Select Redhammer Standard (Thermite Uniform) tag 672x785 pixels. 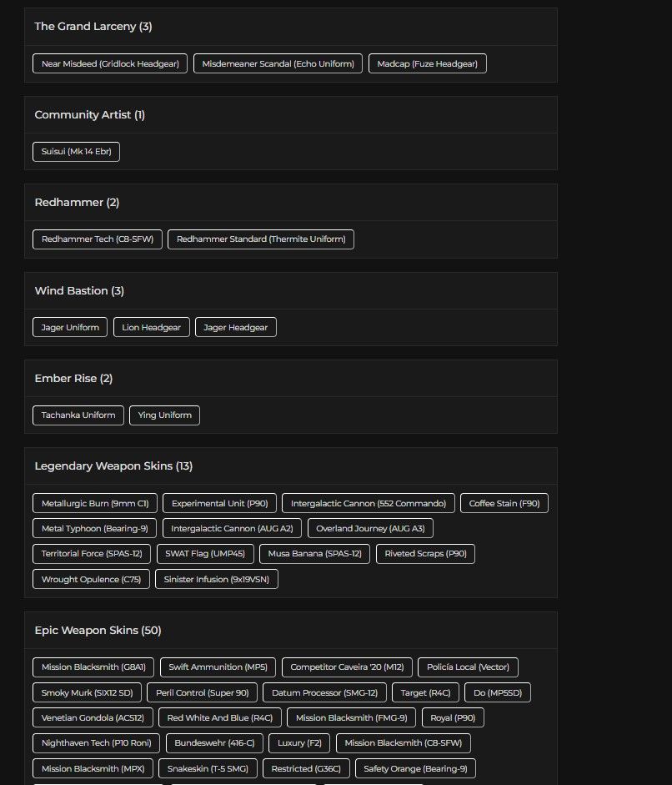[261, 239]
